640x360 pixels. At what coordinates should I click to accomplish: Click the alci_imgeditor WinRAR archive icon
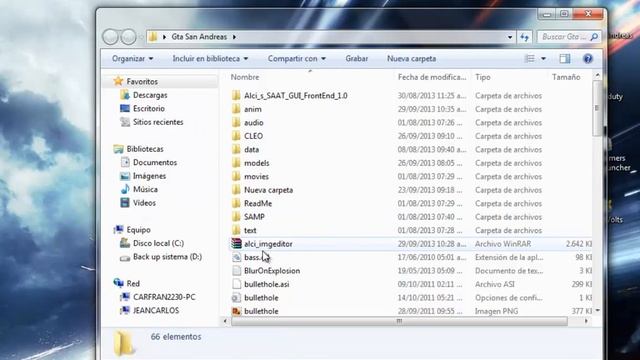pos(236,244)
